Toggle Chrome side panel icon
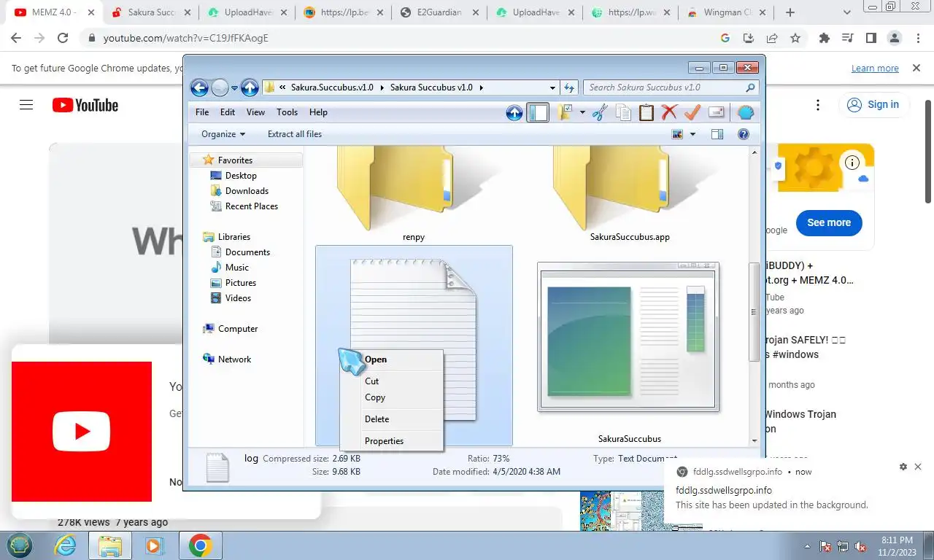Viewport: 934px width, 560px height. coord(871,38)
